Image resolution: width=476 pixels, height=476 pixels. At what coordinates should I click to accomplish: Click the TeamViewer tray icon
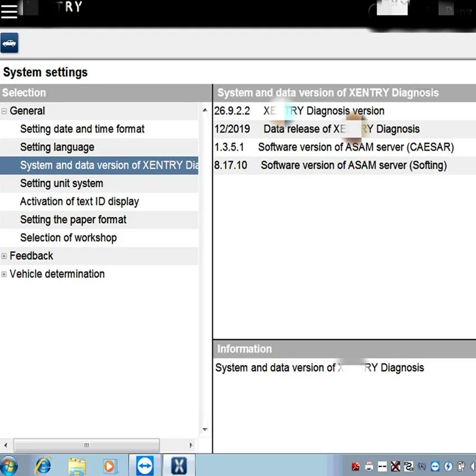[x=435, y=466]
